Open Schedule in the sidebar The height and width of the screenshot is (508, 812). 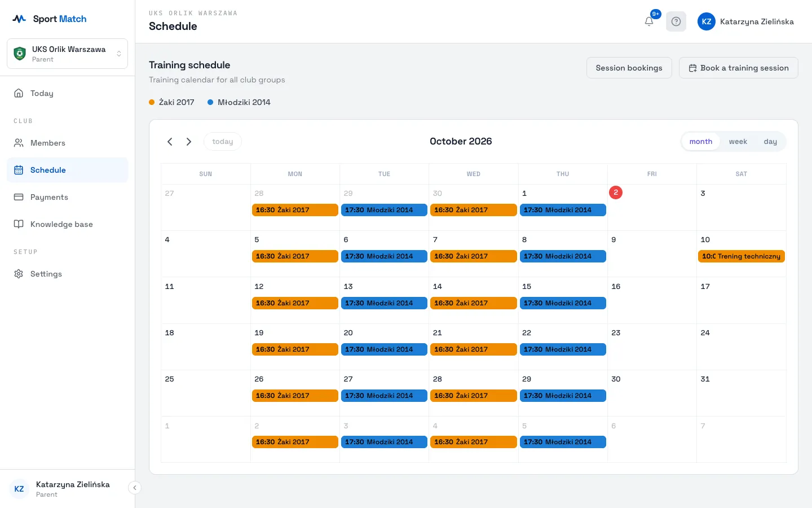pyautogui.click(x=67, y=170)
